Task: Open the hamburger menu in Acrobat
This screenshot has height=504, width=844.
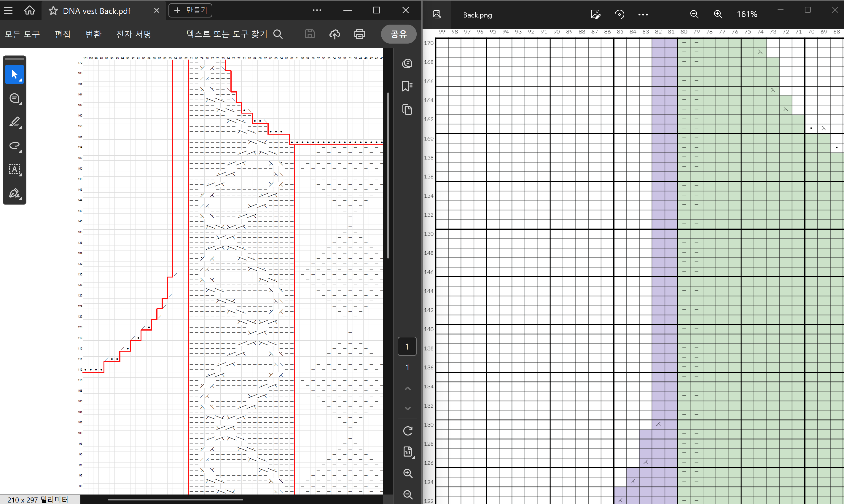Action: [x=9, y=10]
